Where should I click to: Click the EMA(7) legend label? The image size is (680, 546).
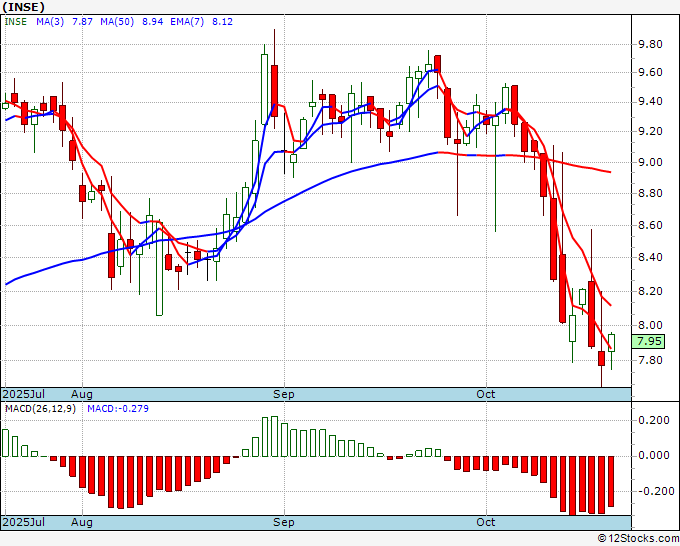(x=187, y=22)
